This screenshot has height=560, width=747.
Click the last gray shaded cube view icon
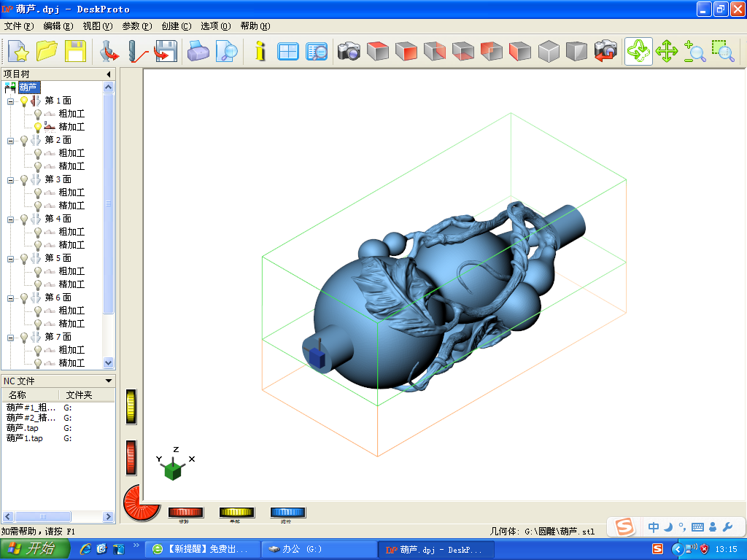pos(577,51)
